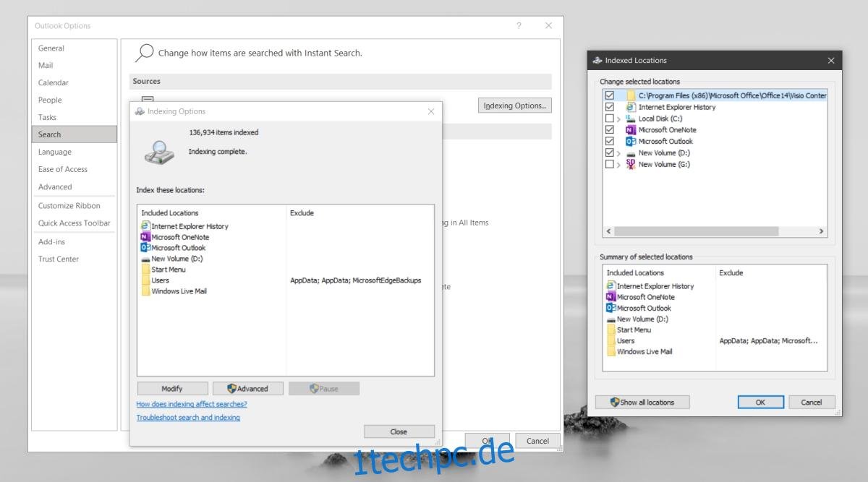
Task: Open the Mail category in Outlook Options
Action: pyautogui.click(x=74, y=66)
